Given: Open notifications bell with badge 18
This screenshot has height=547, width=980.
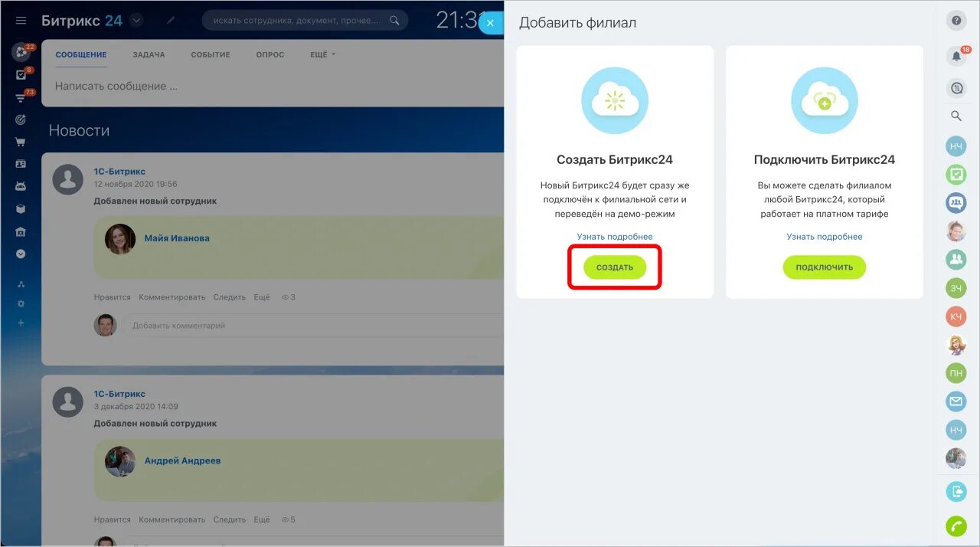Looking at the screenshot, I should (956, 55).
